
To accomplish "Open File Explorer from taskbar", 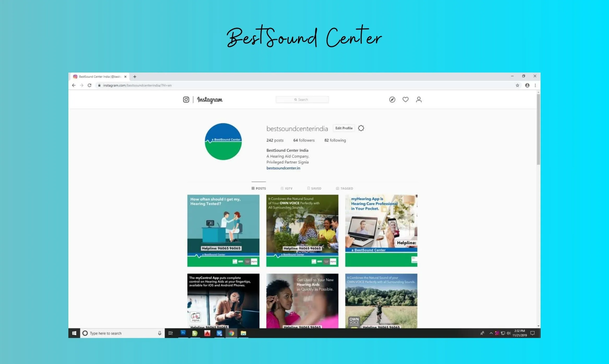I will point(243,333).
